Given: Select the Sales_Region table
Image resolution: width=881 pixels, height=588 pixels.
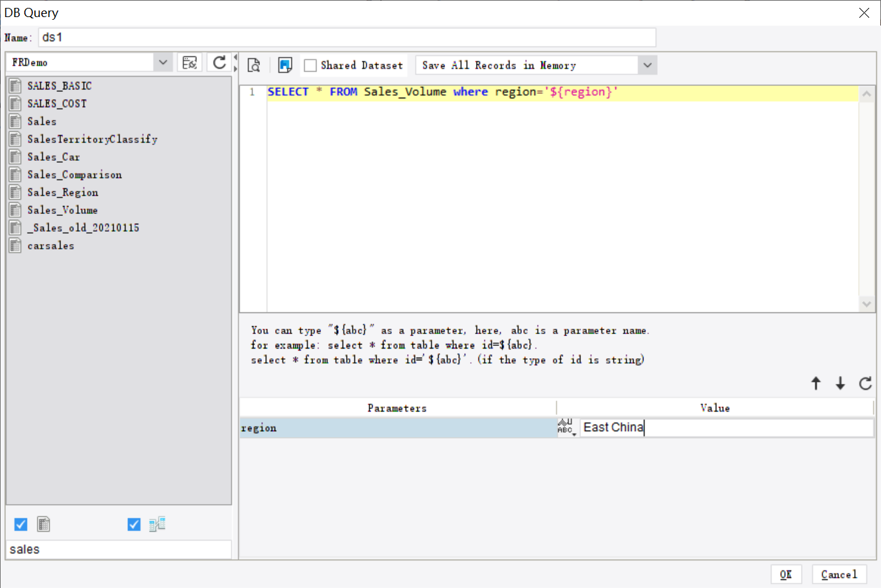Looking at the screenshot, I should pyautogui.click(x=63, y=192).
